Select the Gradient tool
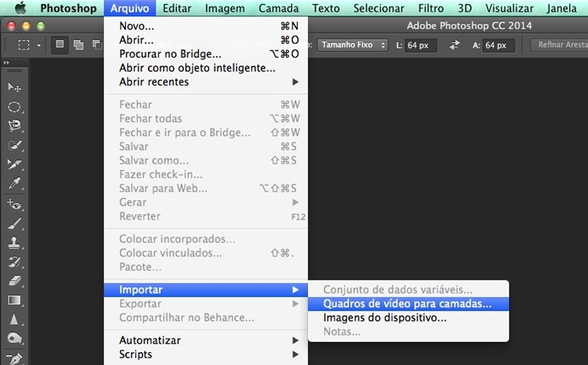The height and width of the screenshot is (365, 588). (14, 300)
